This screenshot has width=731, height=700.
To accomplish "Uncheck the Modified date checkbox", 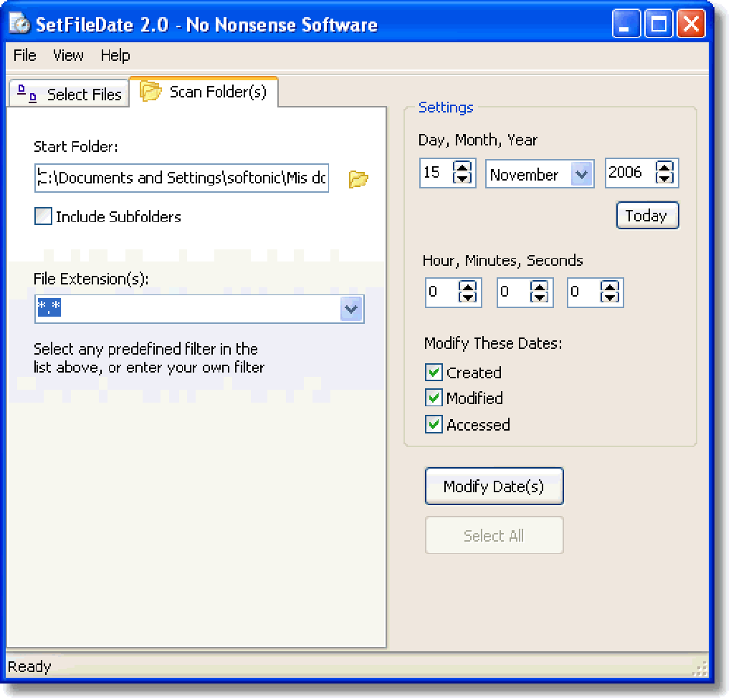I will [x=434, y=398].
